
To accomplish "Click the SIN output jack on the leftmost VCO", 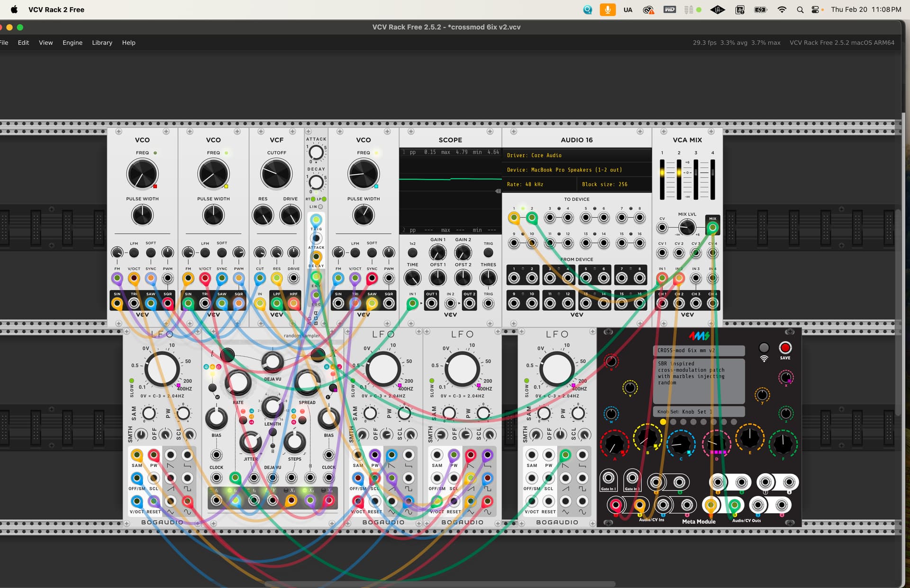I will click(x=117, y=303).
